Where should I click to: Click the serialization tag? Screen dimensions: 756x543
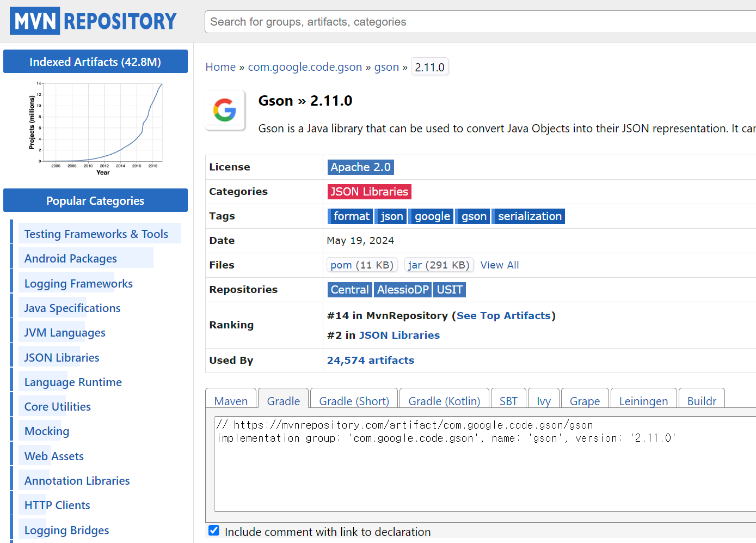pyautogui.click(x=528, y=216)
